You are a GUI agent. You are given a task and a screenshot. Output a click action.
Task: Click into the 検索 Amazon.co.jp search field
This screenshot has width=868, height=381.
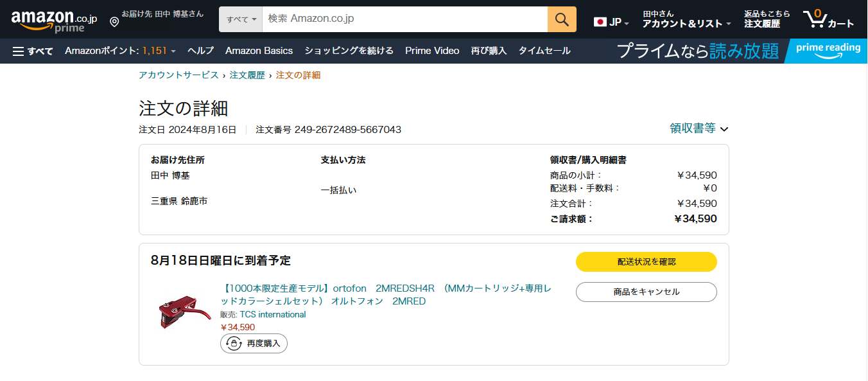404,19
